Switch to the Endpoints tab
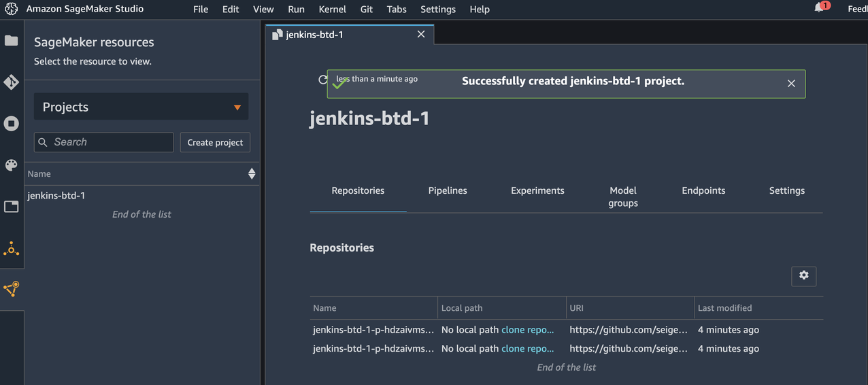Screen dimensions: 868x385 click(703, 190)
